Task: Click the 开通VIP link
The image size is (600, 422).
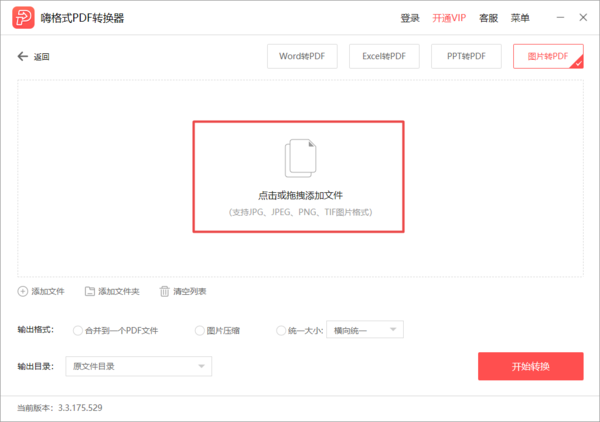Action: (x=449, y=18)
